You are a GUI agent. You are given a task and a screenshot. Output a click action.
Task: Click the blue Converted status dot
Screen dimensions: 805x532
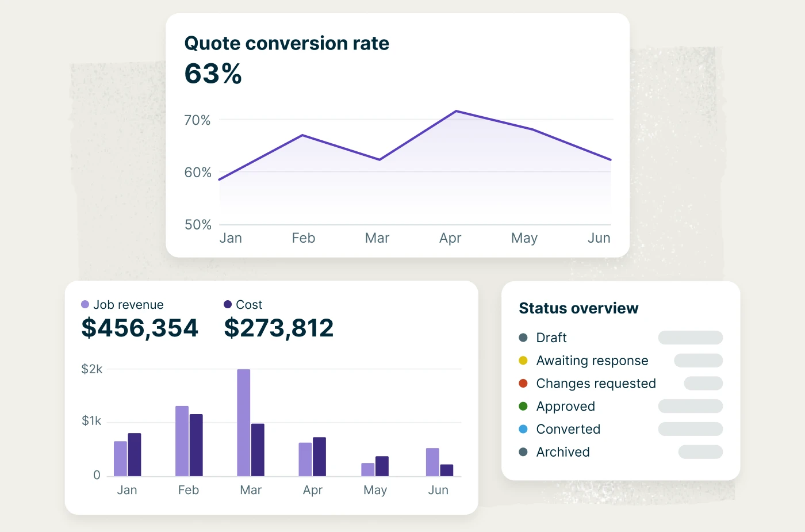523,429
